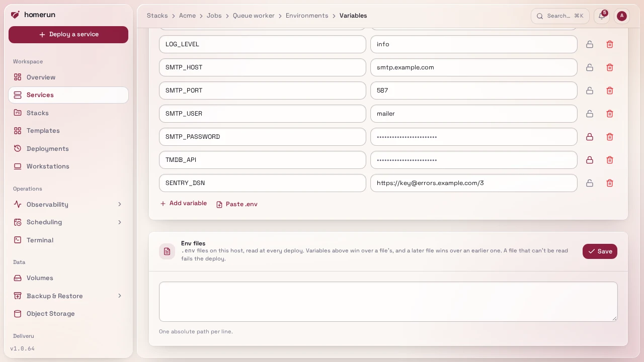Go to Acme breadcrumb
644x362 pixels.
187,16
